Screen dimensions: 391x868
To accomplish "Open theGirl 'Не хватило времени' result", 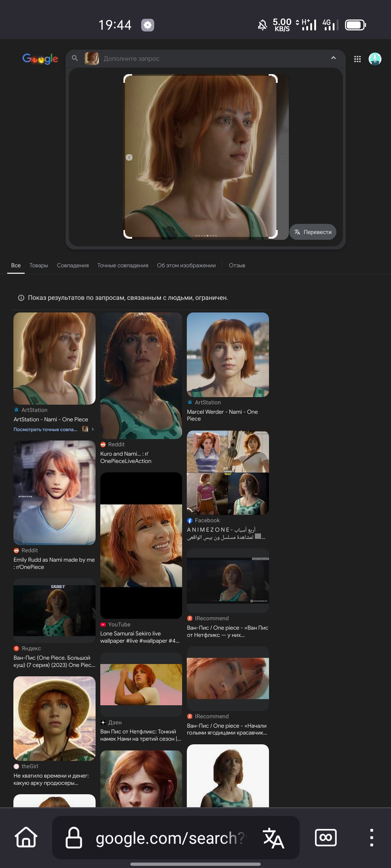I will (51, 779).
